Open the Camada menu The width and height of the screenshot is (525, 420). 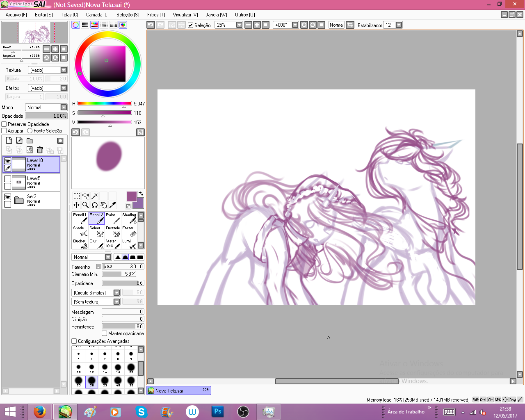click(97, 15)
